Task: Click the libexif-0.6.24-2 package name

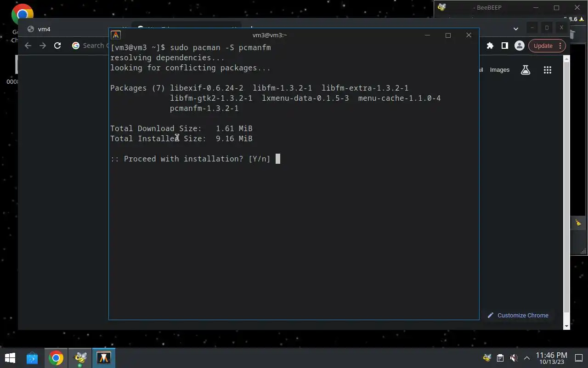Action: (x=207, y=88)
